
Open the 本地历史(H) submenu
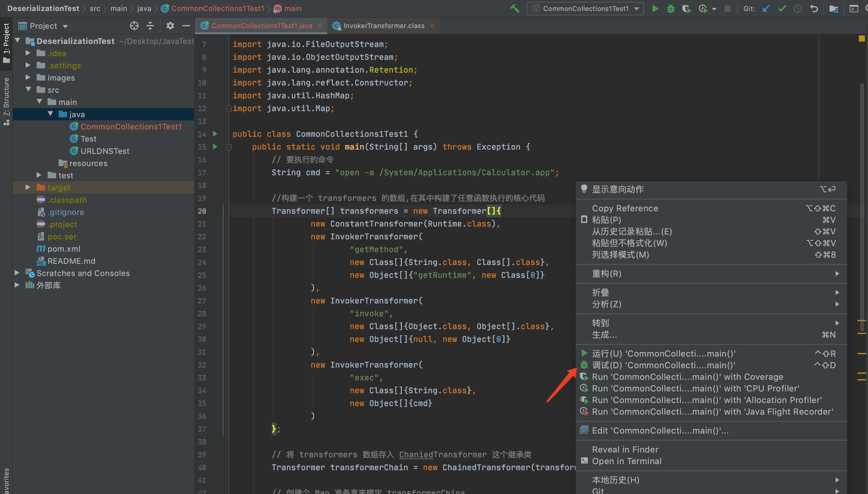pyautogui.click(x=711, y=480)
